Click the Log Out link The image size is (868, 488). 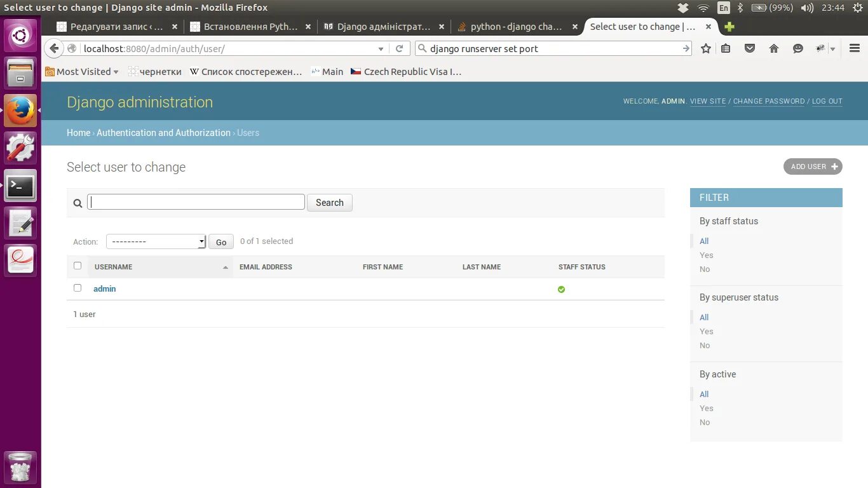(x=827, y=101)
